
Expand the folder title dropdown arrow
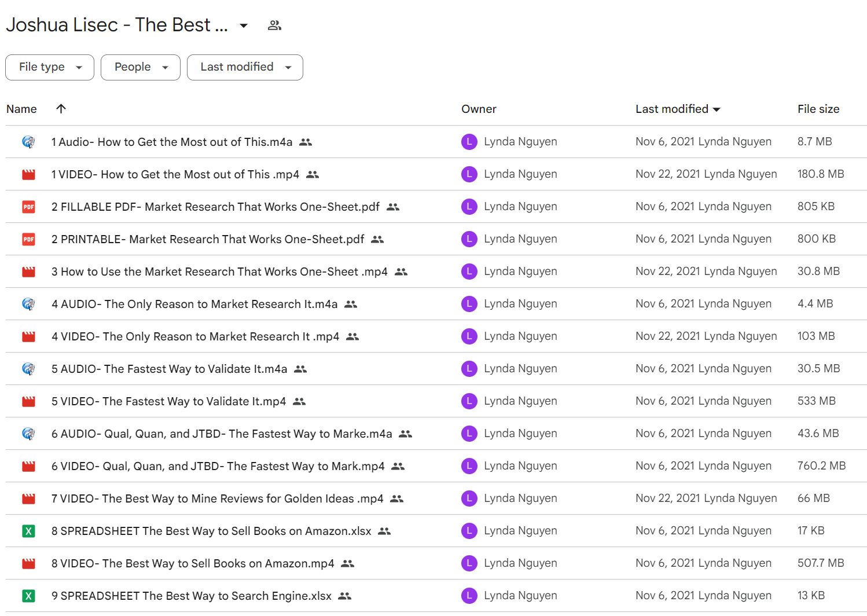tap(244, 25)
